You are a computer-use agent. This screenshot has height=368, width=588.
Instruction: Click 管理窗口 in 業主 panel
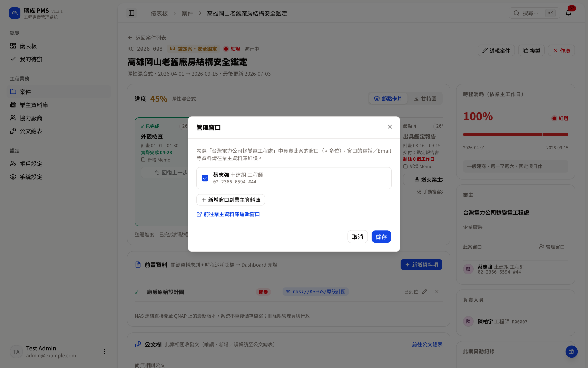point(552,247)
